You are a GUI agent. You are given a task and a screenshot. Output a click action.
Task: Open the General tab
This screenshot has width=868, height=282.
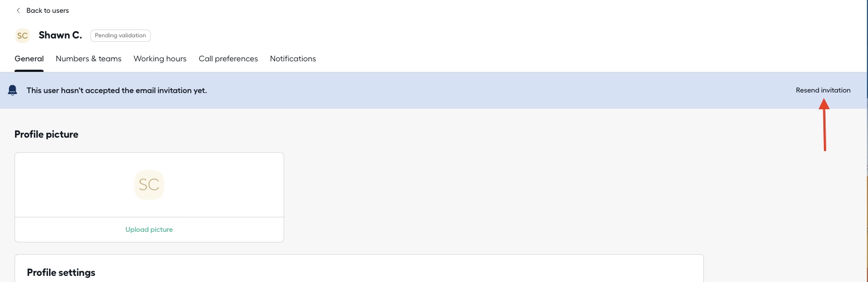[29, 59]
